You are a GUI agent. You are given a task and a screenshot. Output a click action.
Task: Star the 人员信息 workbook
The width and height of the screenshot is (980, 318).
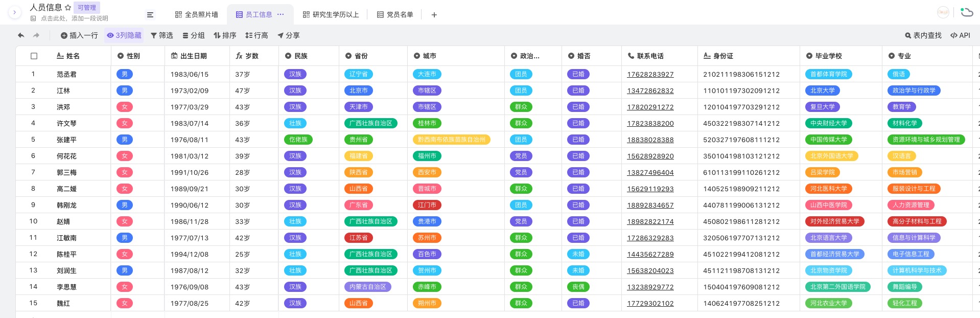click(68, 8)
